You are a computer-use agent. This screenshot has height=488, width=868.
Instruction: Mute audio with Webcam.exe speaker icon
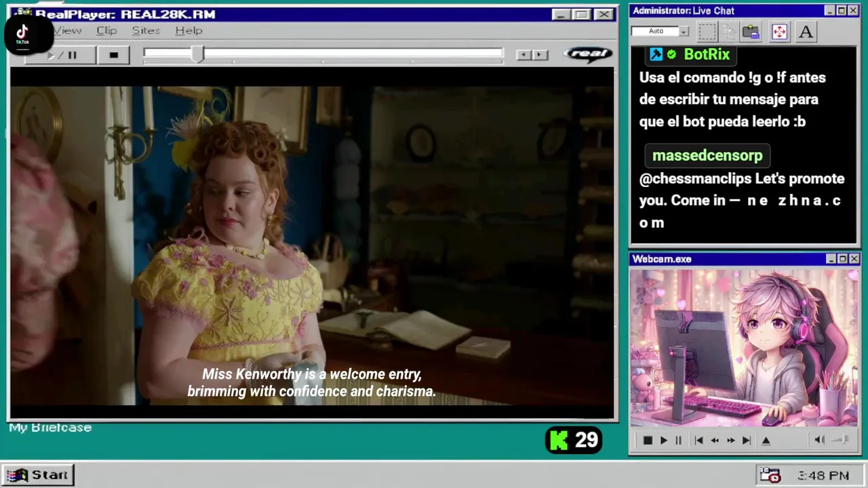[819, 440]
